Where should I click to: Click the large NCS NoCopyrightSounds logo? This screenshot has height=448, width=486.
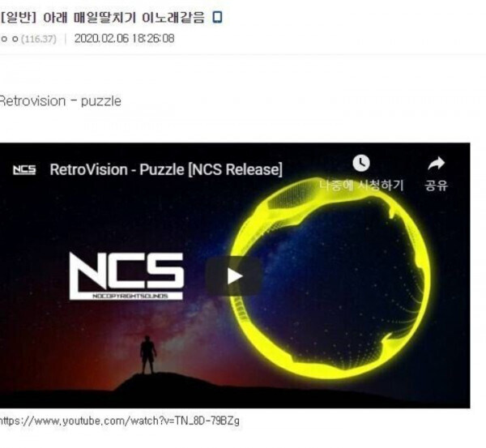tap(126, 276)
